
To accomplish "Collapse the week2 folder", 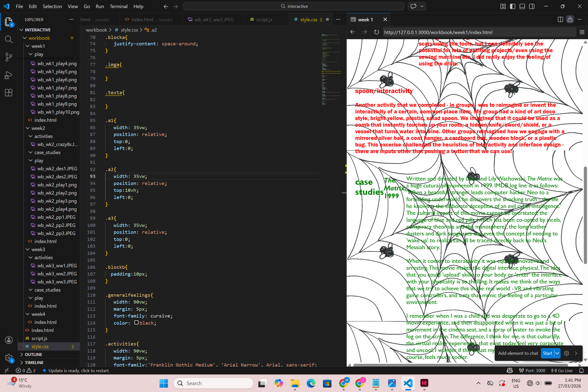I will (x=28, y=128).
